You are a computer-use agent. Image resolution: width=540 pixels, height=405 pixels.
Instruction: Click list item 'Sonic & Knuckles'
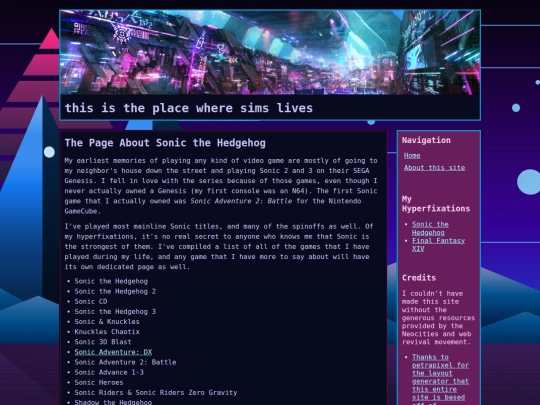point(107,322)
